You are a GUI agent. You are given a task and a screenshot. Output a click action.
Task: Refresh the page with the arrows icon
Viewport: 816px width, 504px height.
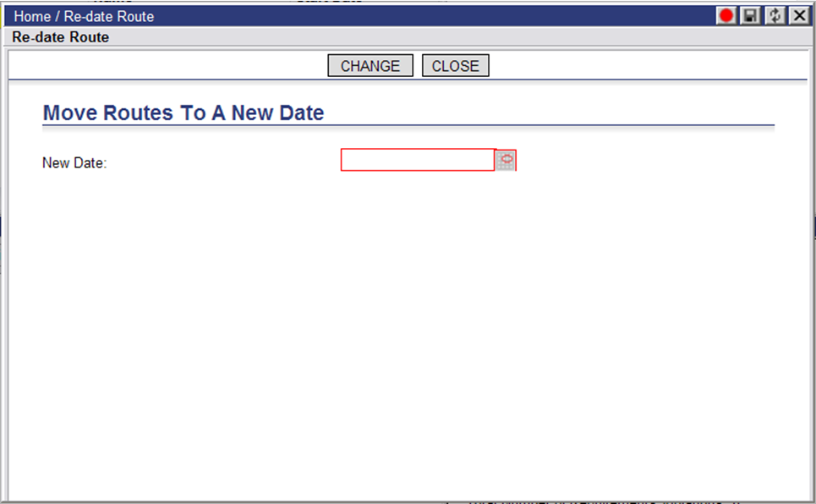775,15
